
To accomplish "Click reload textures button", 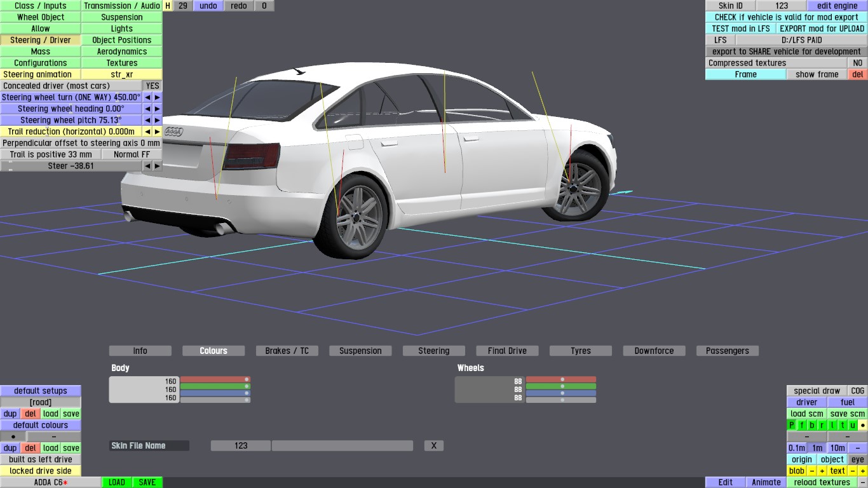I will [822, 482].
